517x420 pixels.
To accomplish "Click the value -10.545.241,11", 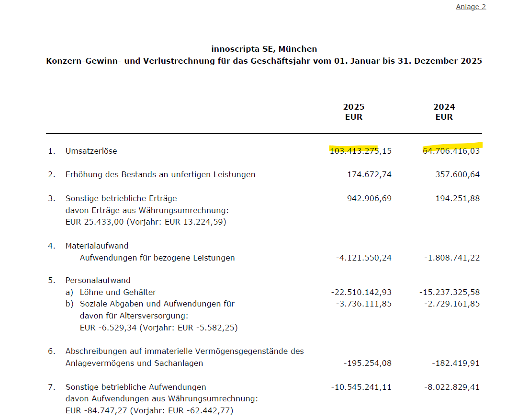I will 361,387.
